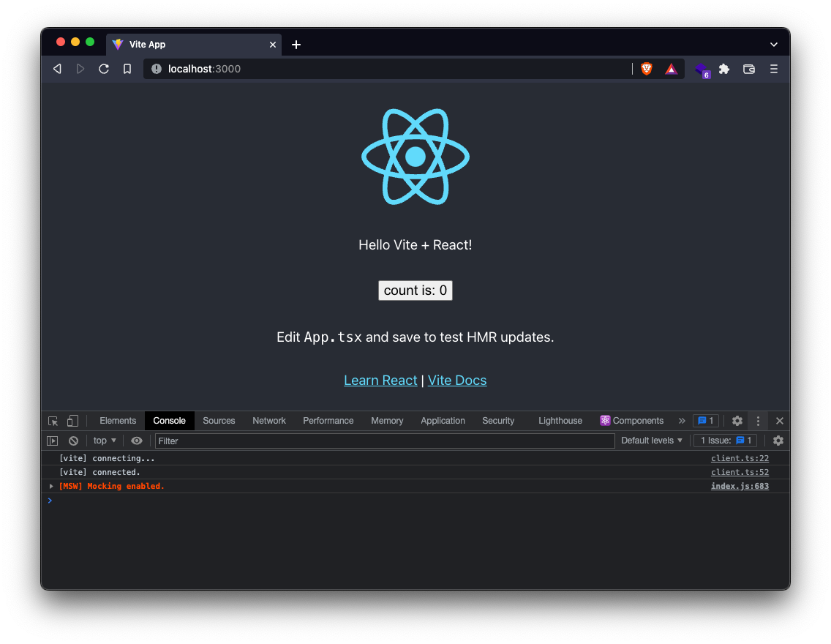Open the Brave Rewards triangle icon

coord(671,69)
